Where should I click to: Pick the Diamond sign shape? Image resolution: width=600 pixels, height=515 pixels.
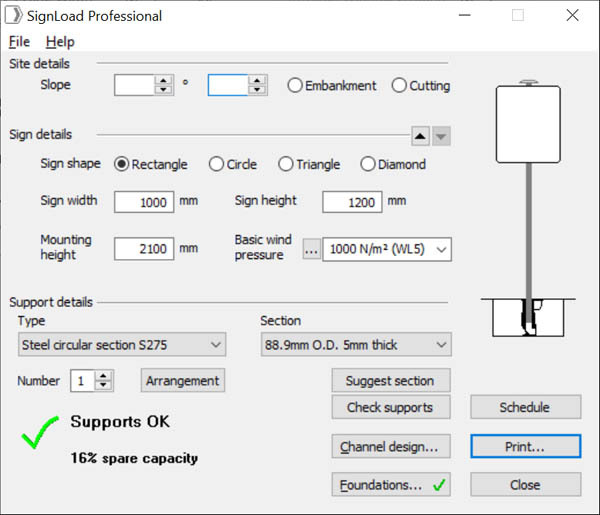coord(368,165)
